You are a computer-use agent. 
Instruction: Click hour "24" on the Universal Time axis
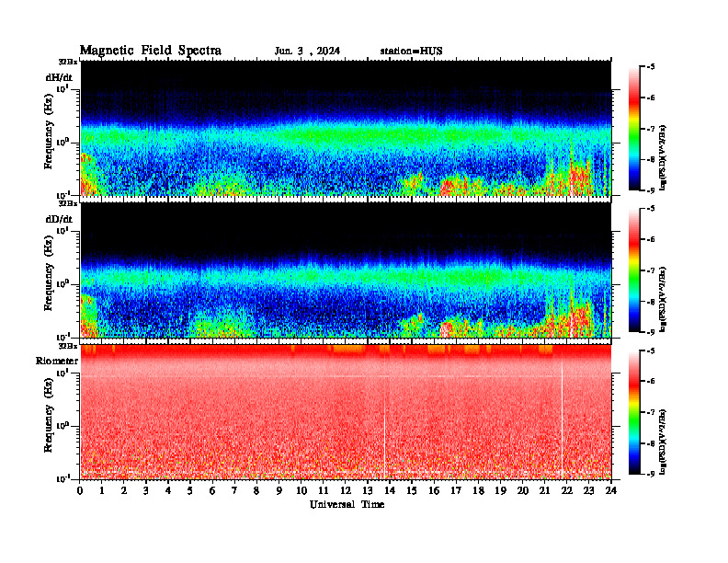(x=611, y=491)
